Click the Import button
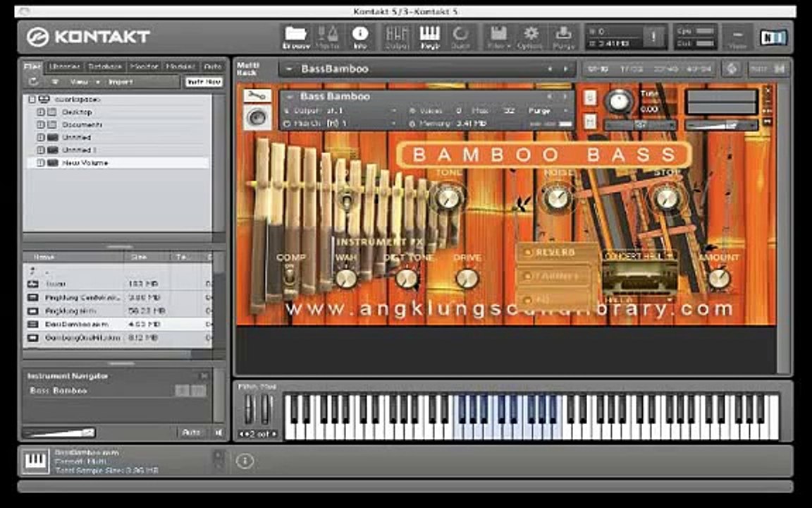The image size is (812, 508). 121,82
